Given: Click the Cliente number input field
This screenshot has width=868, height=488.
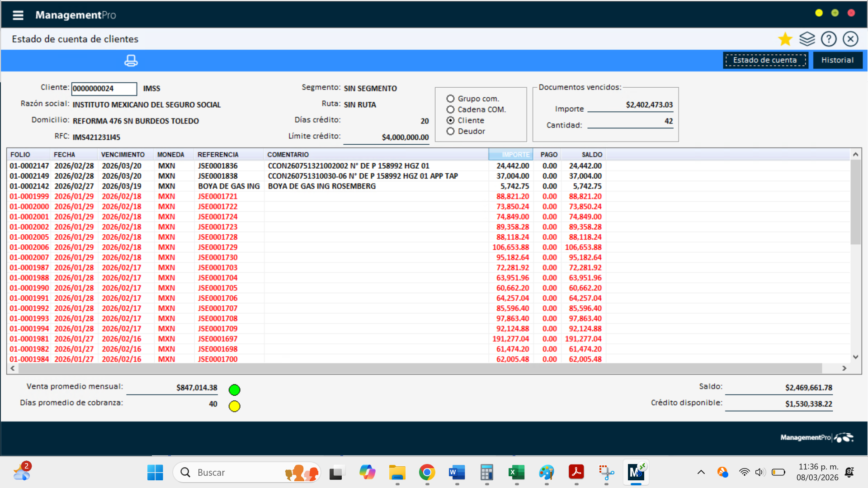Looking at the screenshot, I should point(104,89).
